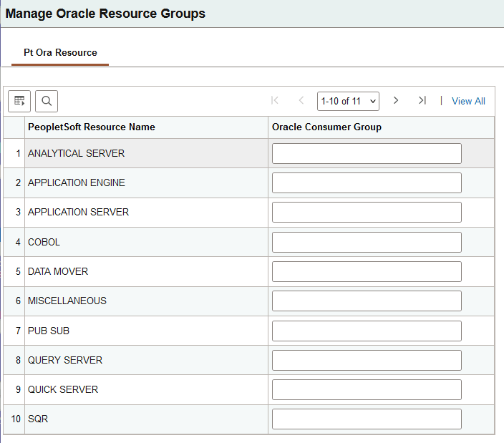Select the APPLICATION ENGINE row text
Screen dimensions: 504x443
(77, 182)
